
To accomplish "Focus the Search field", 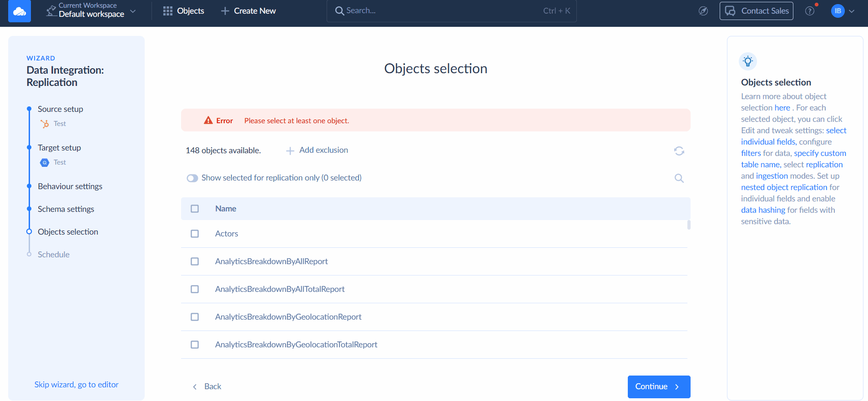I will coord(451,11).
